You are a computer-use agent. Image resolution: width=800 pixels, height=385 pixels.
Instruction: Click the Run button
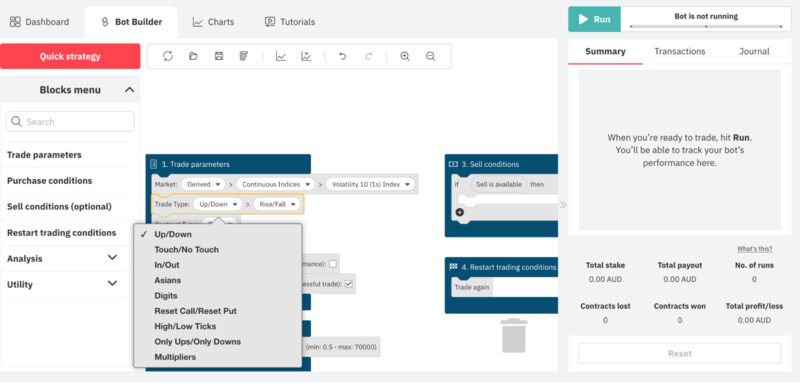pyautogui.click(x=594, y=19)
